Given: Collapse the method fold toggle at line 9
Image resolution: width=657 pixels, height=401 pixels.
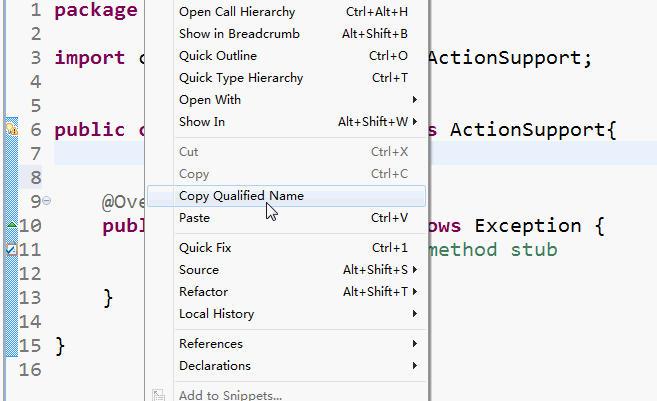Looking at the screenshot, I should [x=46, y=202].
